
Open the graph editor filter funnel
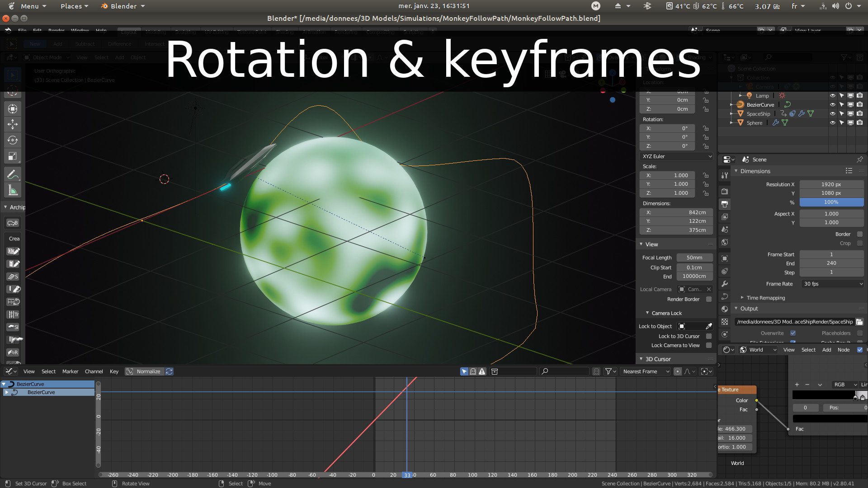[x=611, y=371]
